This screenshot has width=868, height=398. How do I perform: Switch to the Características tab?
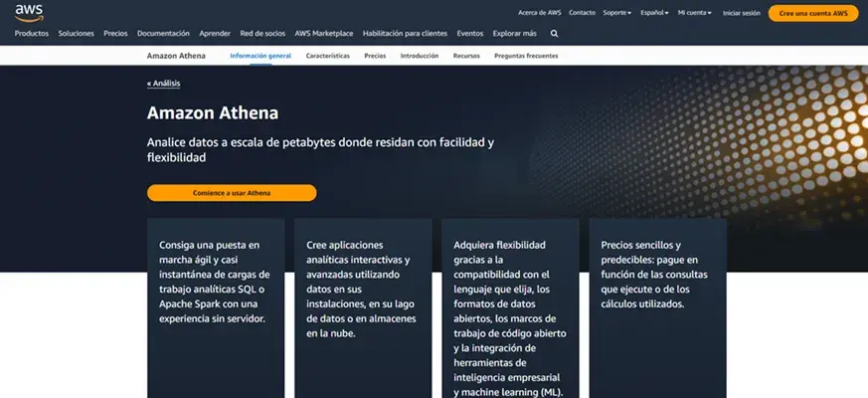pos(327,56)
